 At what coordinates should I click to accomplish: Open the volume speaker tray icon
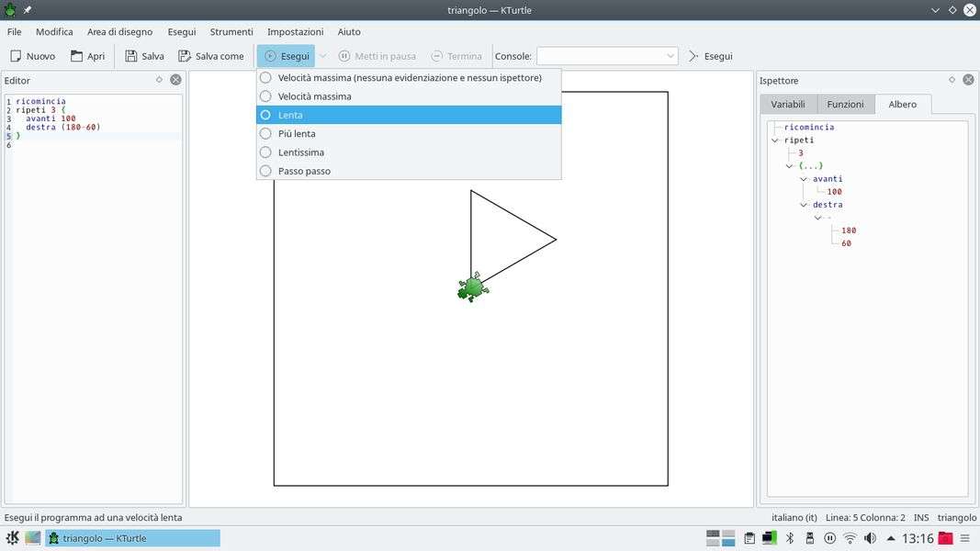tap(870, 538)
